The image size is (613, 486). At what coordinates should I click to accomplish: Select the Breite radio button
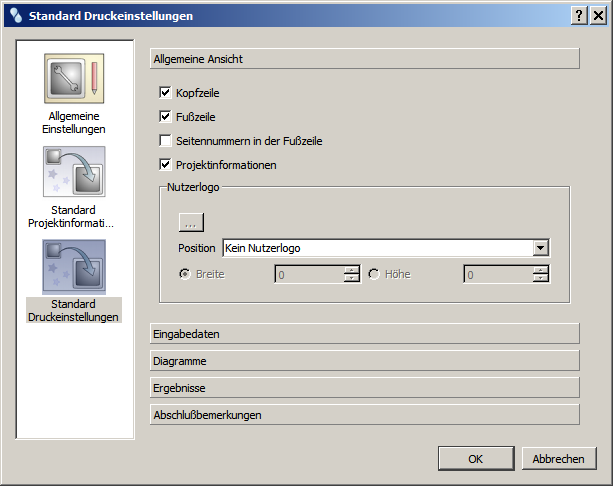(x=185, y=274)
